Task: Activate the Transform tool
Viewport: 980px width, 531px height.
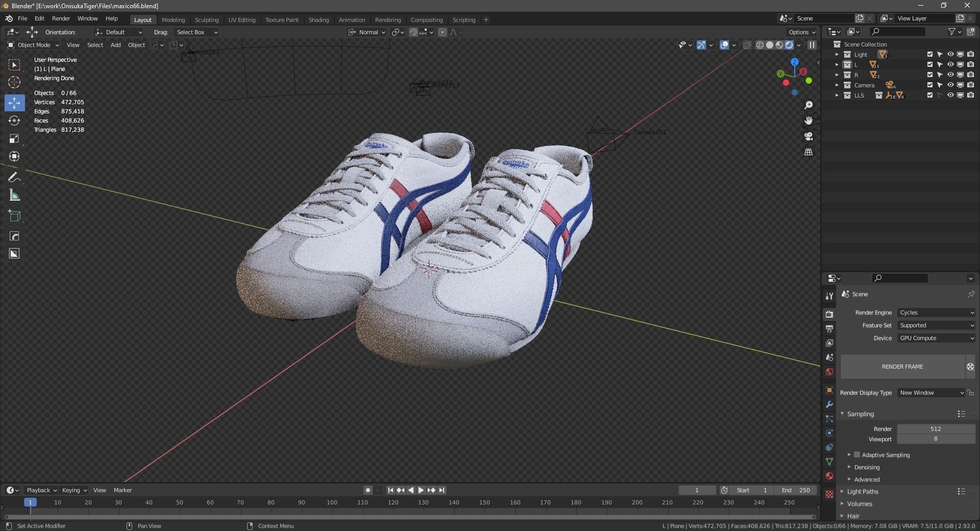Action: click(14, 156)
